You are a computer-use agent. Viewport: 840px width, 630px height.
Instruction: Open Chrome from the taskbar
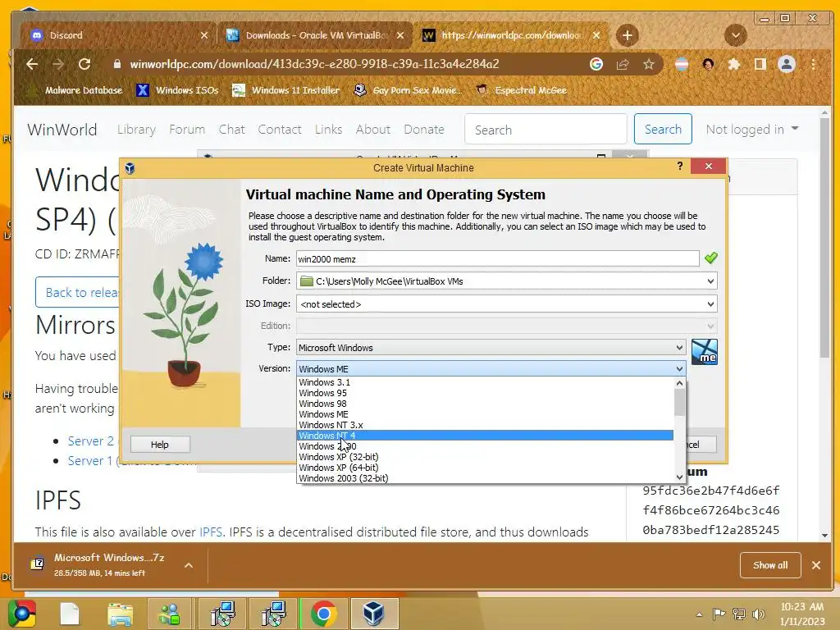pyautogui.click(x=323, y=614)
